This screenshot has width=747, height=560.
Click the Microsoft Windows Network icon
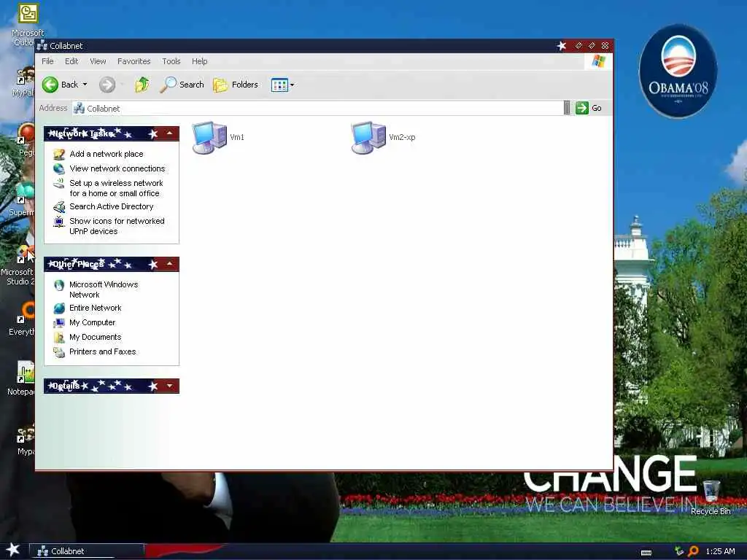(x=59, y=285)
